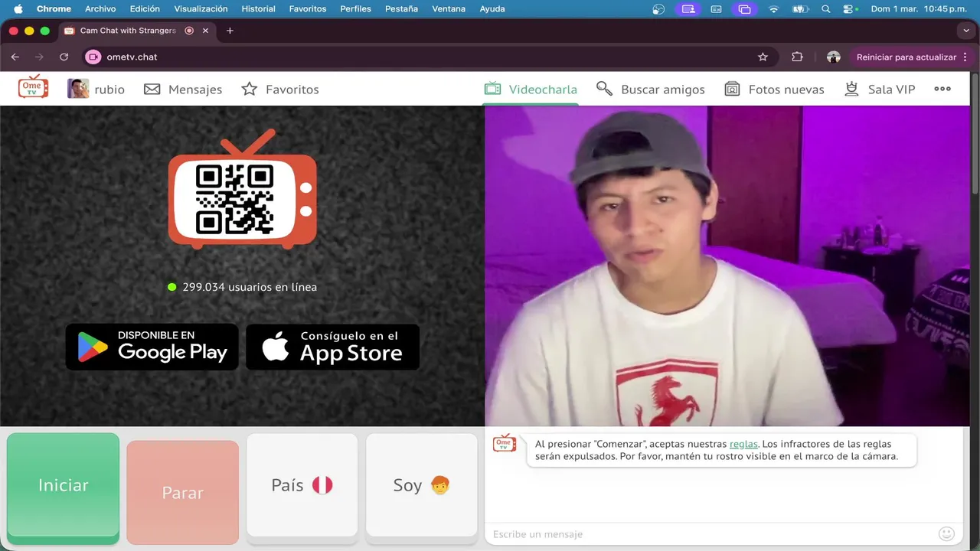The height and width of the screenshot is (551, 980).
Task: Open the Fotos nuevas tab
Action: coord(774,90)
